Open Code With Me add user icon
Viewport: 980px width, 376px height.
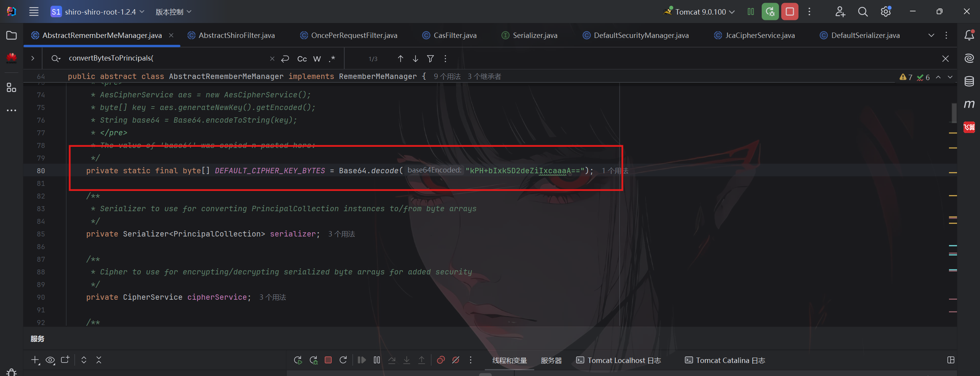(x=840, y=11)
